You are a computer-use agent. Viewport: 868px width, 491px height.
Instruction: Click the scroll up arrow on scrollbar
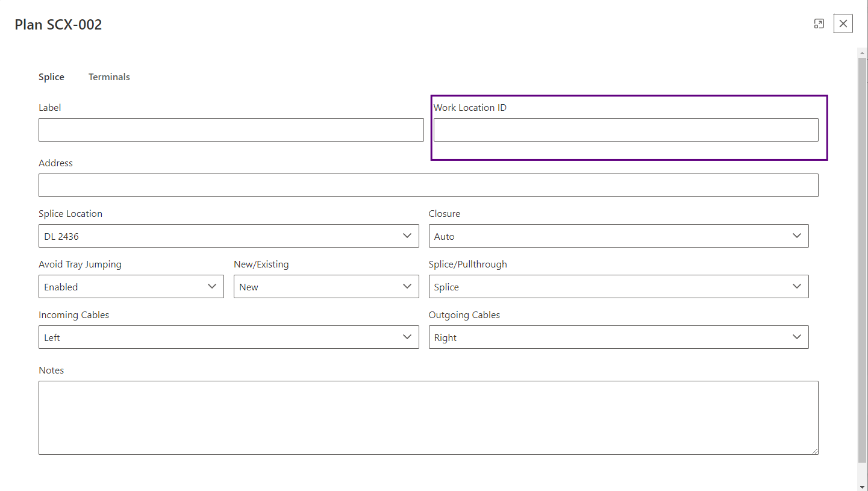pos(863,53)
